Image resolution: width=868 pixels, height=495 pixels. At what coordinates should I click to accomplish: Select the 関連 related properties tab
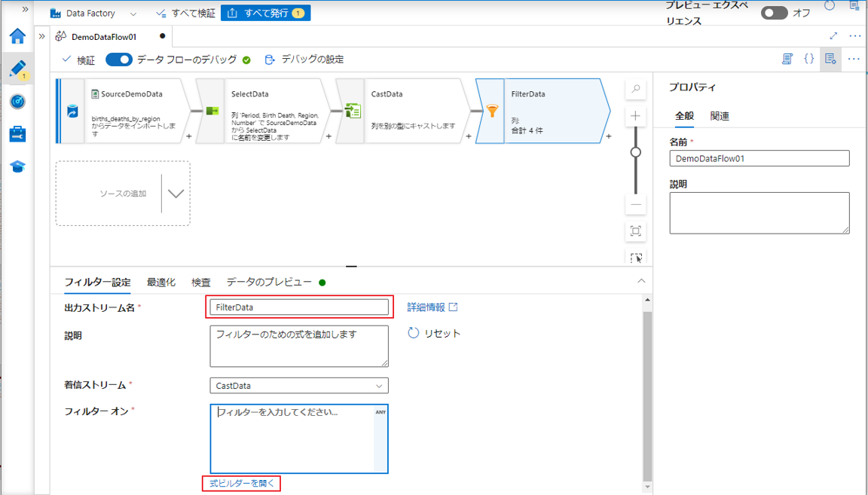720,116
